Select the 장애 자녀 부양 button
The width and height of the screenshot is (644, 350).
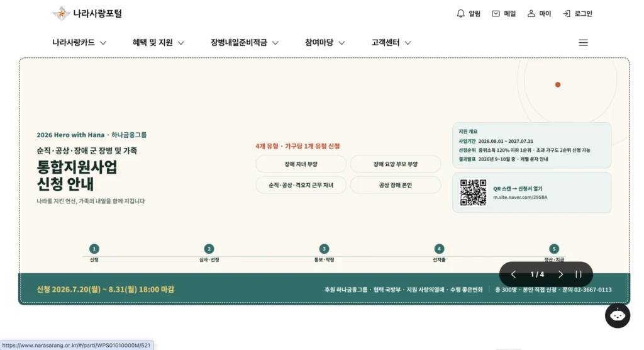coord(301,164)
